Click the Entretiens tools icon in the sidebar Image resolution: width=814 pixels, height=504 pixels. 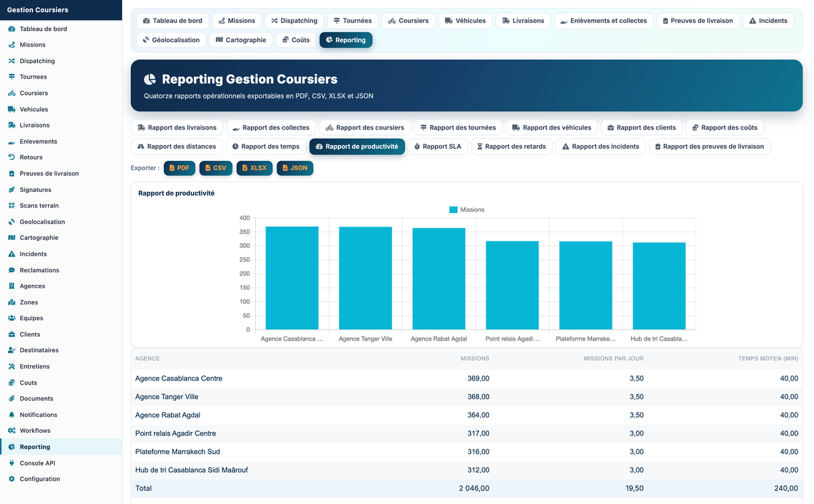[x=12, y=366]
